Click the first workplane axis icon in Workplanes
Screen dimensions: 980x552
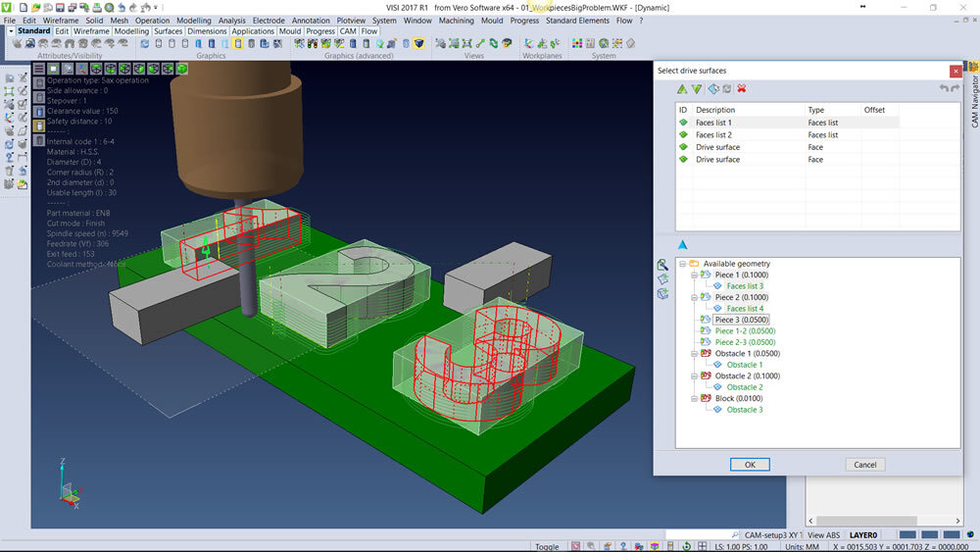[x=529, y=43]
